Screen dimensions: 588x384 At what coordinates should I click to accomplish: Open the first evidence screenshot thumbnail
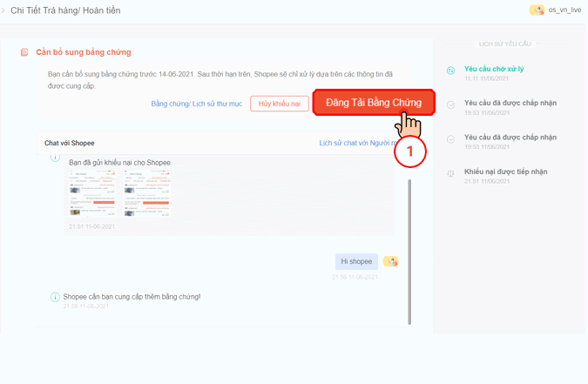[92, 195]
